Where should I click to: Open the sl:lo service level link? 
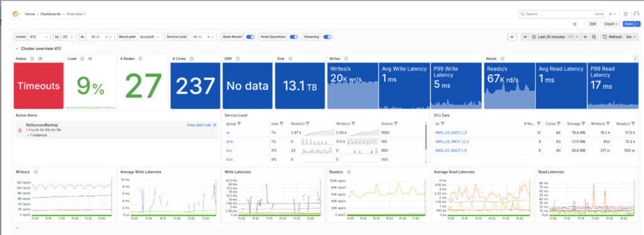[x=229, y=142]
